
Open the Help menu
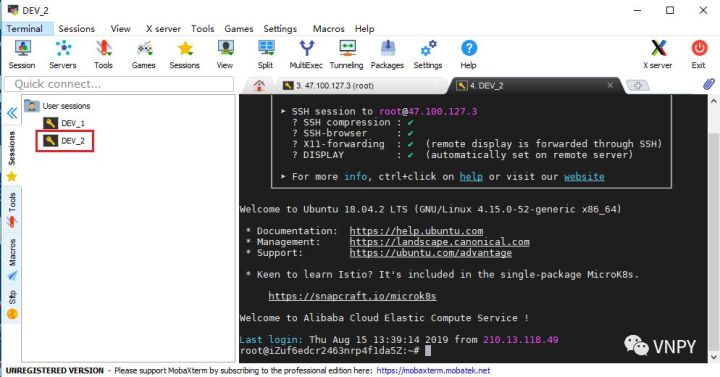click(x=365, y=28)
